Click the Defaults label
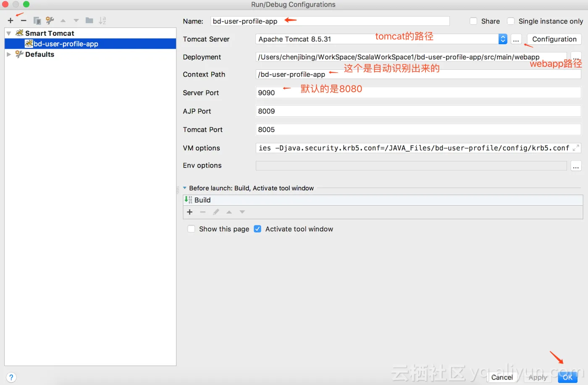 pos(39,54)
